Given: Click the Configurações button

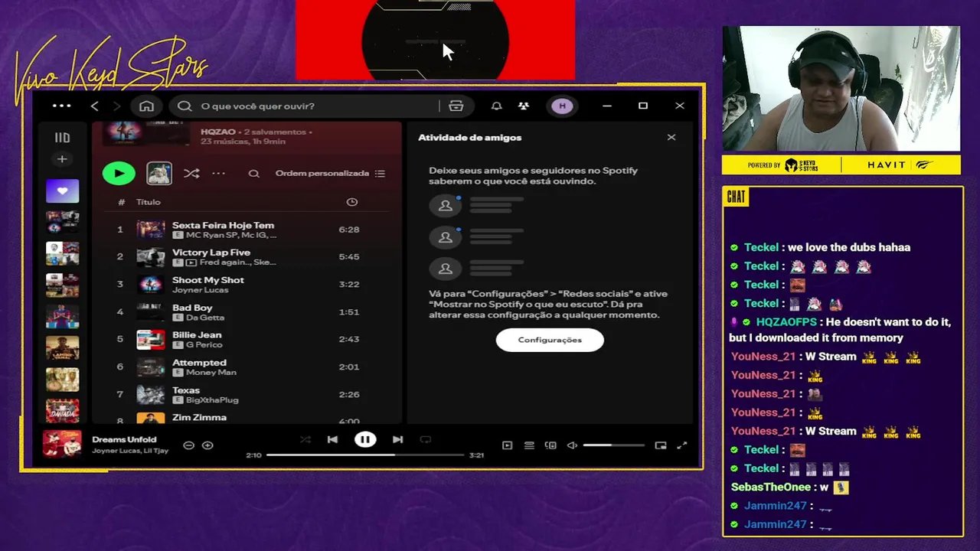Looking at the screenshot, I should (x=550, y=340).
